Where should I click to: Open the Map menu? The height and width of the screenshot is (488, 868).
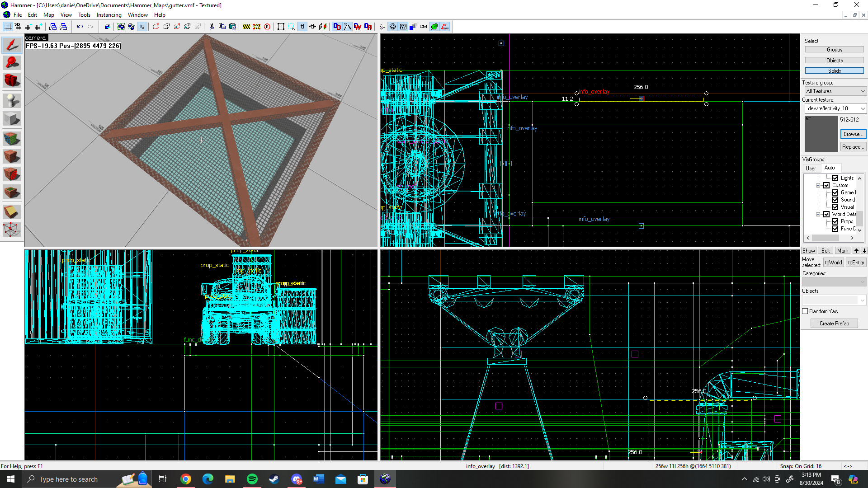click(x=49, y=15)
